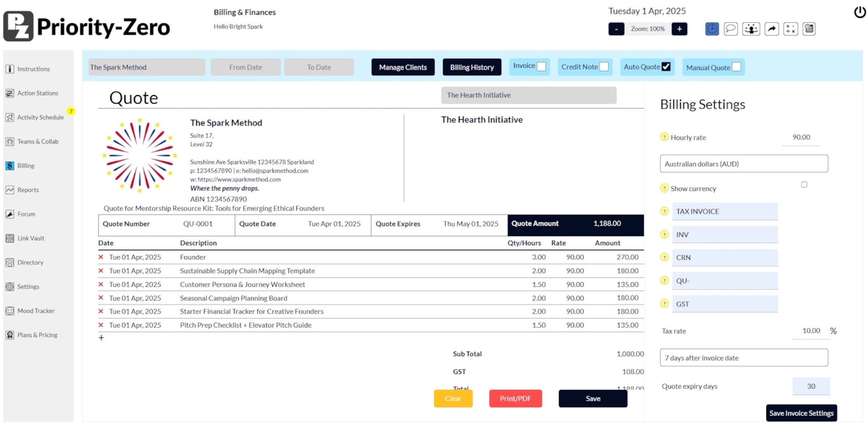This screenshot has height=434, width=868.
Task: Click the Quote expiry days field
Action: click(x=811, y=386)
